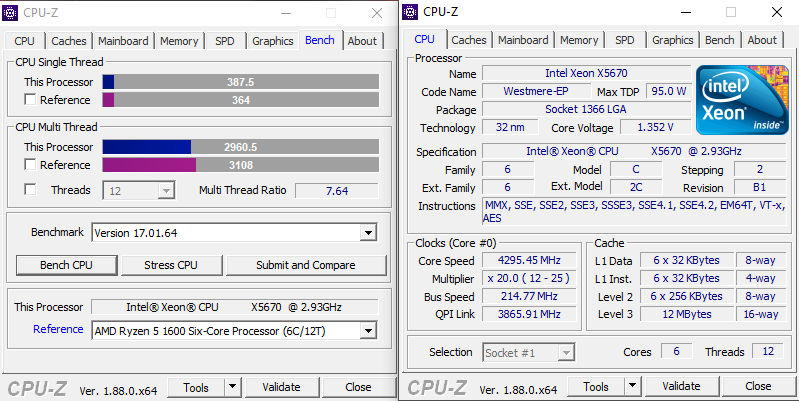Click Level 3 cache value 12 MBytes
799x401 pixels.
point(687,314)
